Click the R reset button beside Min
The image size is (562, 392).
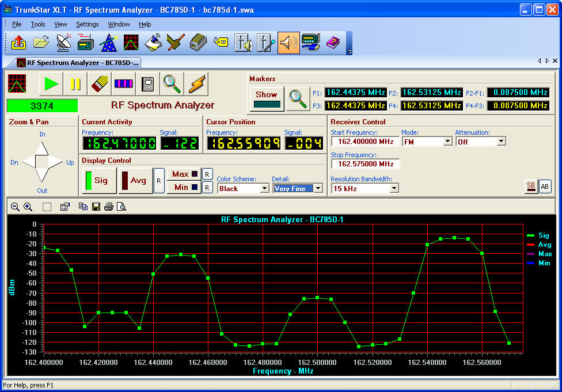(207, 188)
